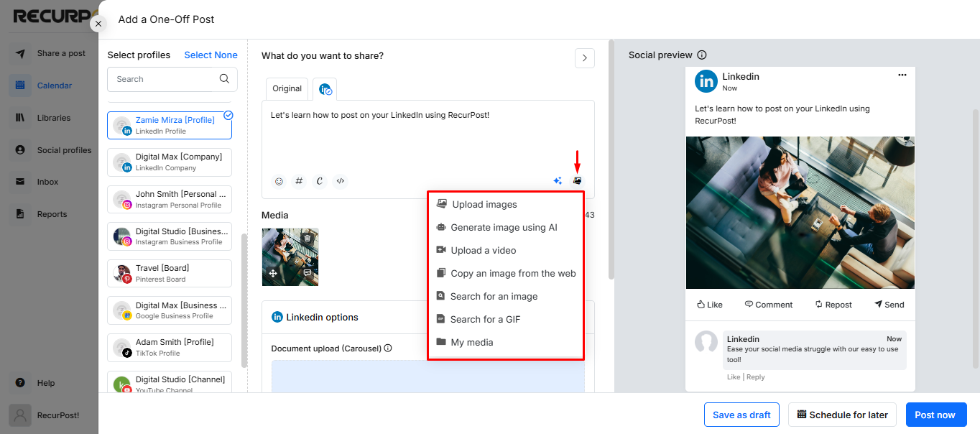Choose Copy an image from the web
Screen dimensions: 980x434
(505, 273)
